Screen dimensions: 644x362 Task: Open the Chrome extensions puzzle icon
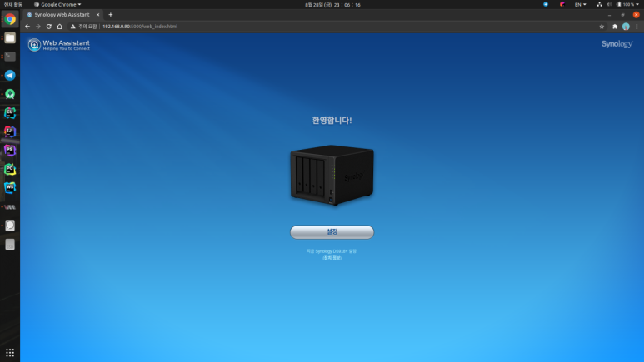pyautogui.click(x=615, y=27)
